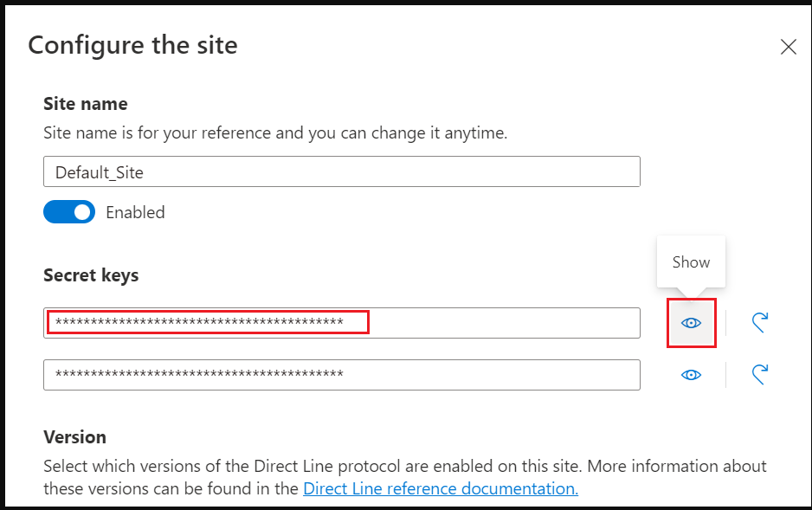
Task: Click the Show tooltip above the eye icon
Action: (691, 262)
